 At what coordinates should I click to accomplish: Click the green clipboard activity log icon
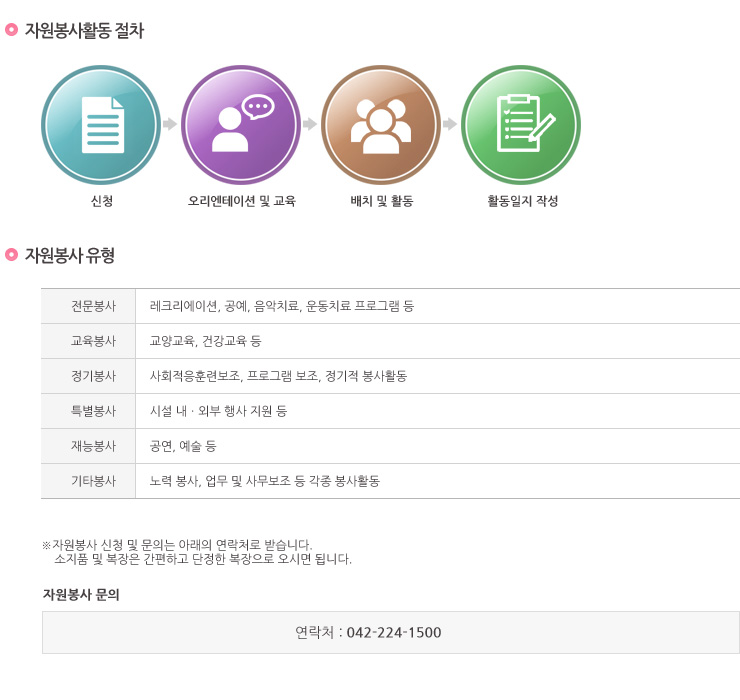521,125
